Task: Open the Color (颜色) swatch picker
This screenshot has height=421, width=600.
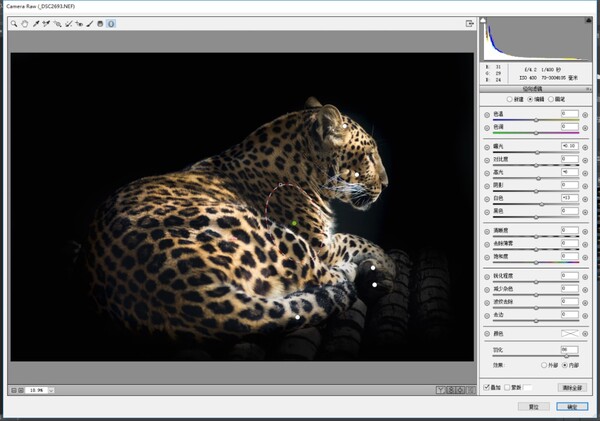Action: (x=570, y=333)
